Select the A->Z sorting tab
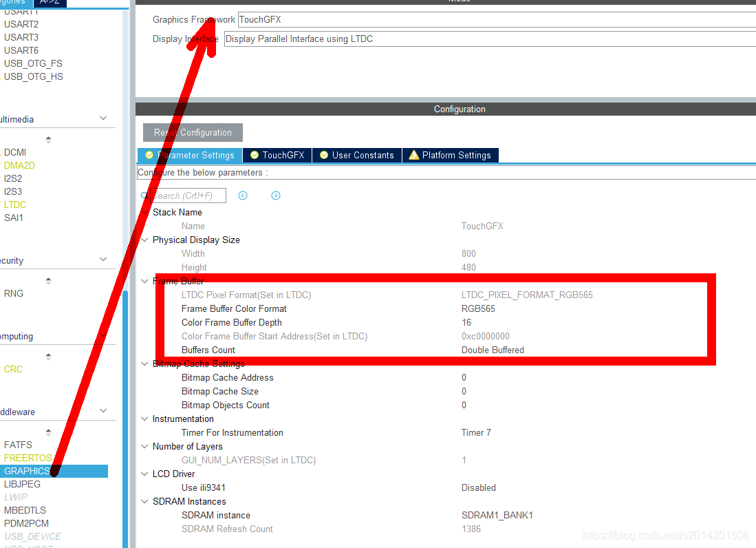The image size is (756, 548). tap(50, 3)
